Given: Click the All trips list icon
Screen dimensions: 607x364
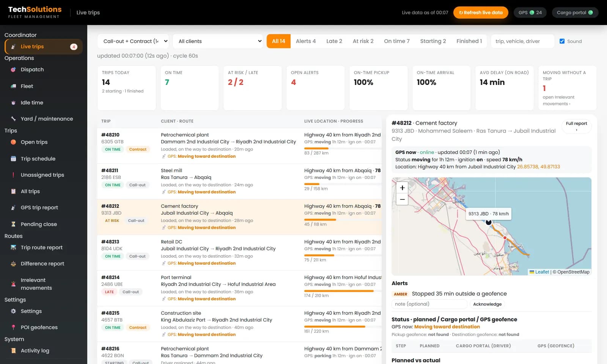Looking at the screenshot, I should 13,191.
